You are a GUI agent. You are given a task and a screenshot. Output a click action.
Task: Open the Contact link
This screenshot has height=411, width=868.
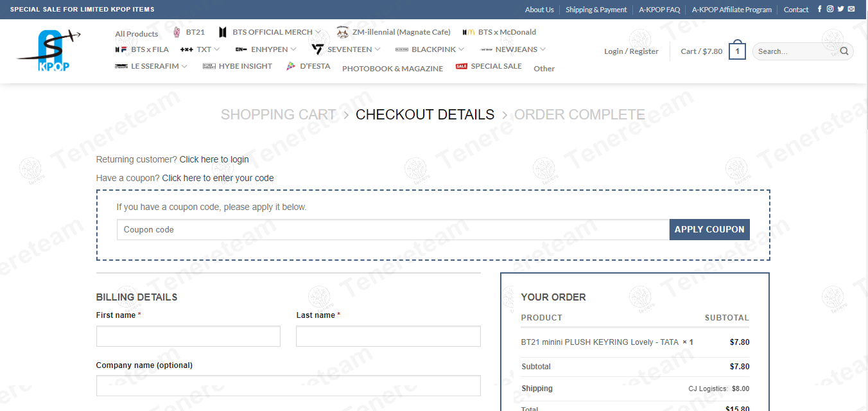point(796,10)
